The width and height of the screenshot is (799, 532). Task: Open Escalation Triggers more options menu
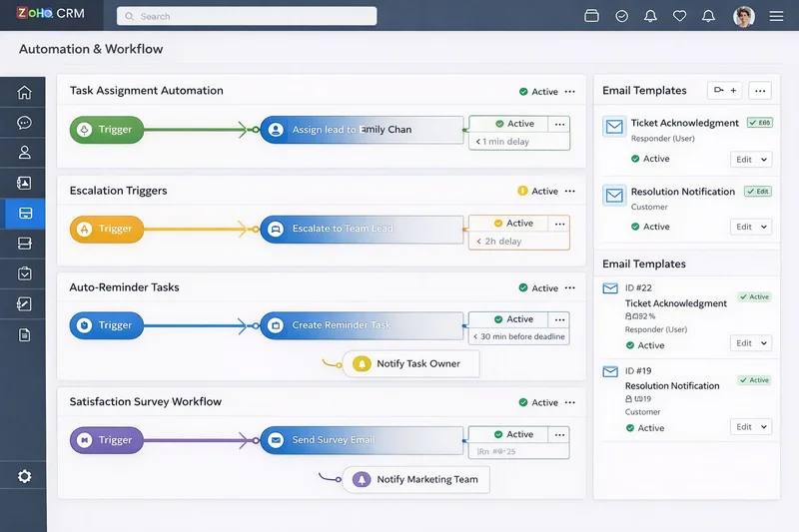click(570, 191)
